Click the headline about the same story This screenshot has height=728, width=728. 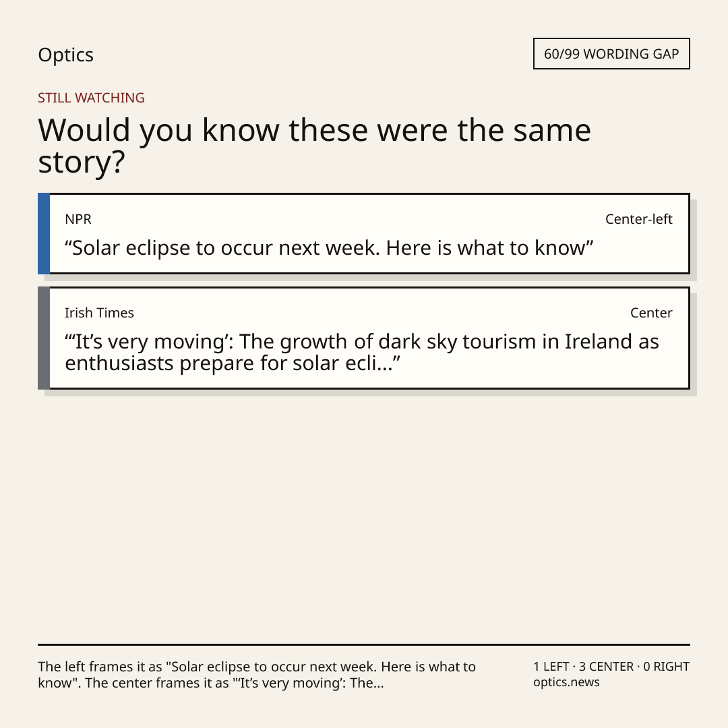click(314, 146)
